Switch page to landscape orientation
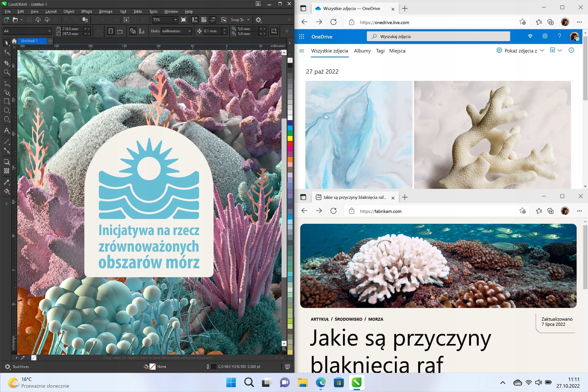588x392 pixels. pyautogui.click(x=120, y=31)
